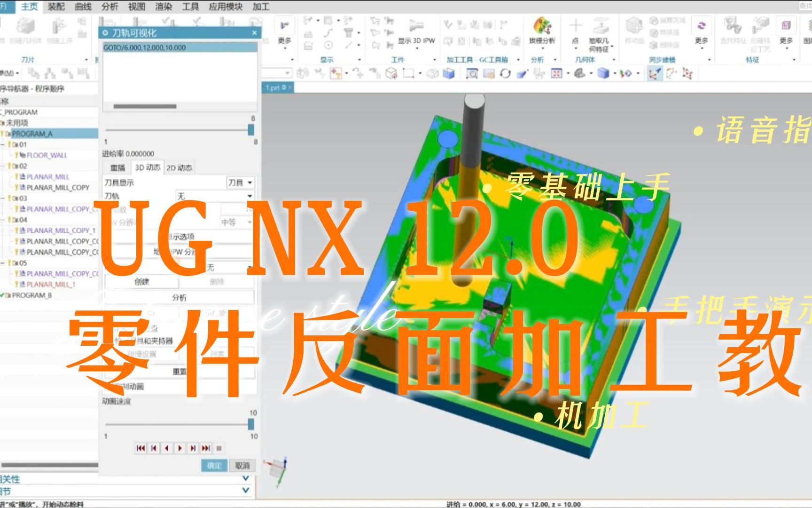
Task: Click the snap point icon in selection bar
Action: 336,73
